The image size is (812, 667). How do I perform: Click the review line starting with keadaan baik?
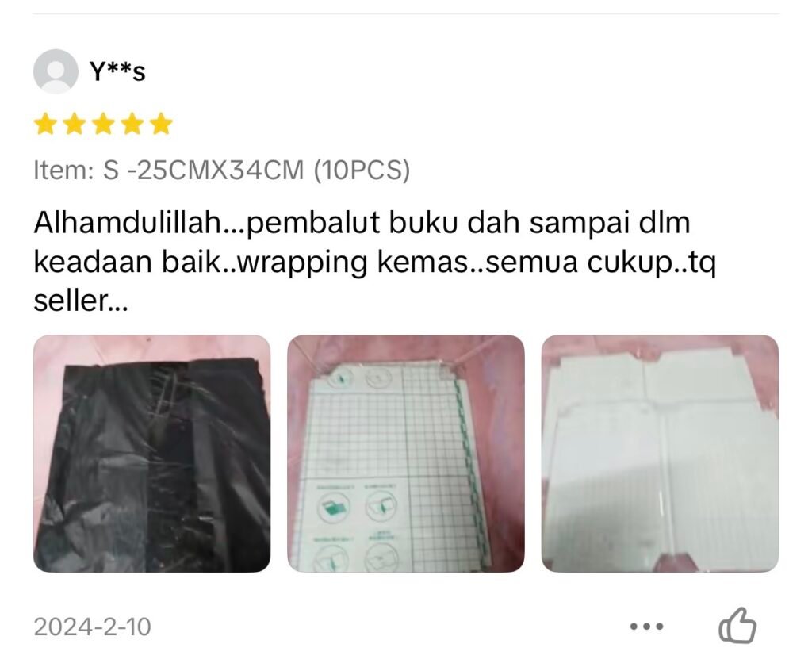(375, 262)
